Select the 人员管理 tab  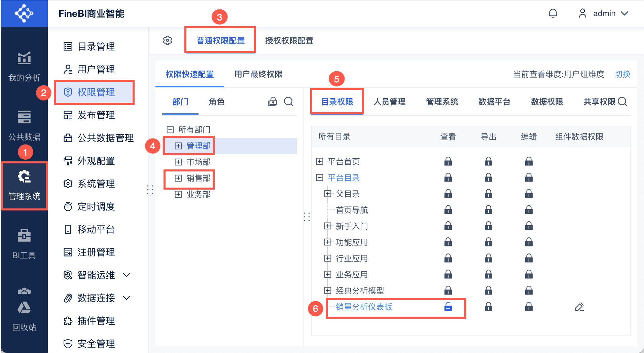pos(389,102)
